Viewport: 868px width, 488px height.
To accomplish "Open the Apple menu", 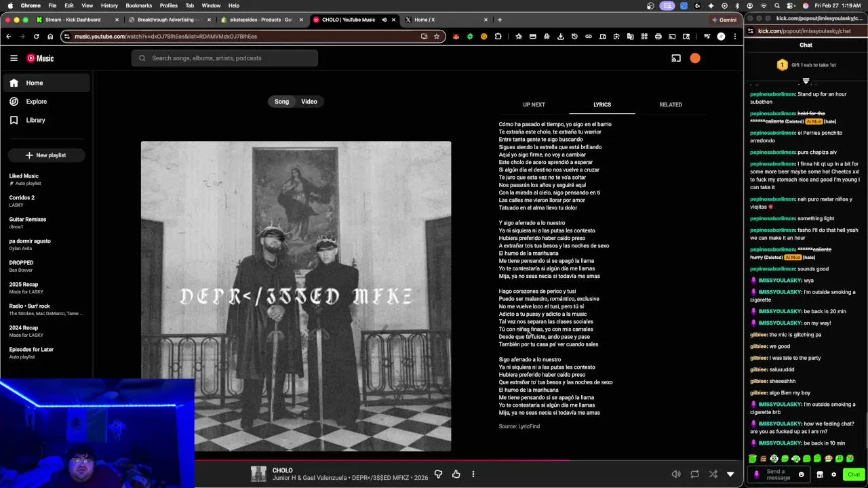I will click(9, 5).
